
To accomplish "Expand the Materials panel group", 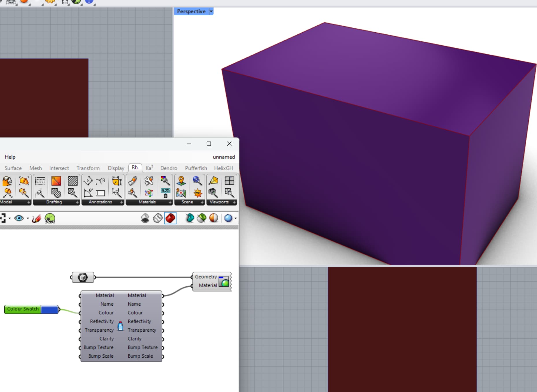I will [x=170, y=202].
